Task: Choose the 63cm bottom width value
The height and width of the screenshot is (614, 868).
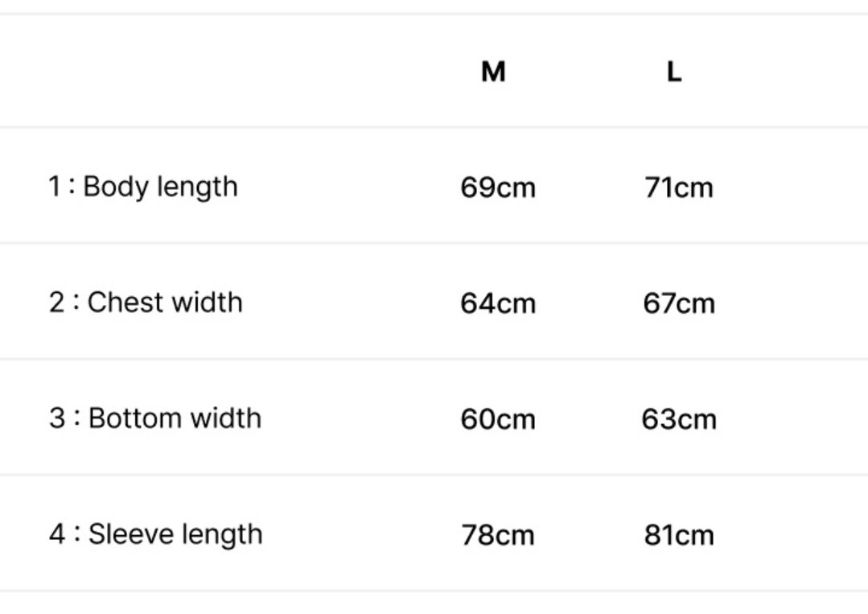Action: pos(678,419)
